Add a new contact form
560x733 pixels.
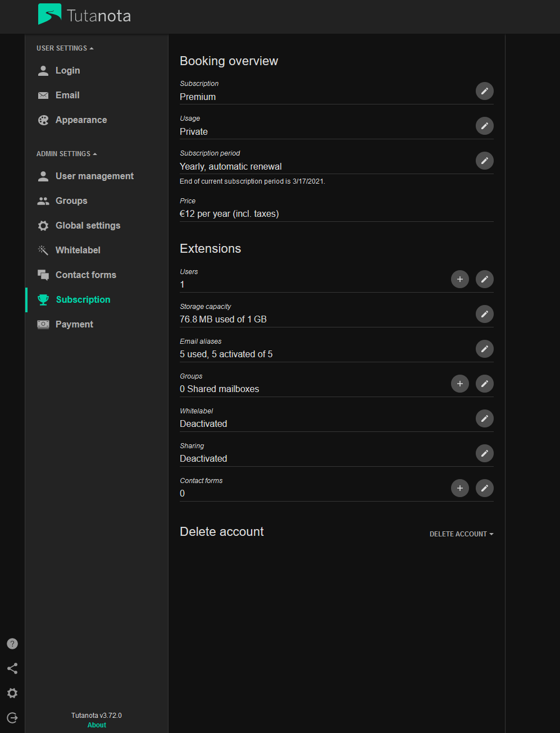point(459,488)
